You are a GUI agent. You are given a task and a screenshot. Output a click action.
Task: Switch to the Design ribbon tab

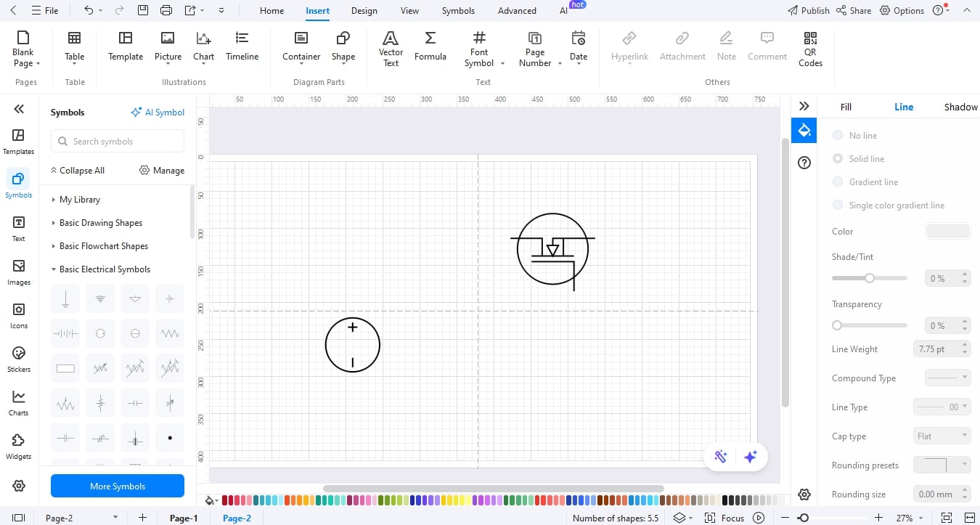(364, 10)
